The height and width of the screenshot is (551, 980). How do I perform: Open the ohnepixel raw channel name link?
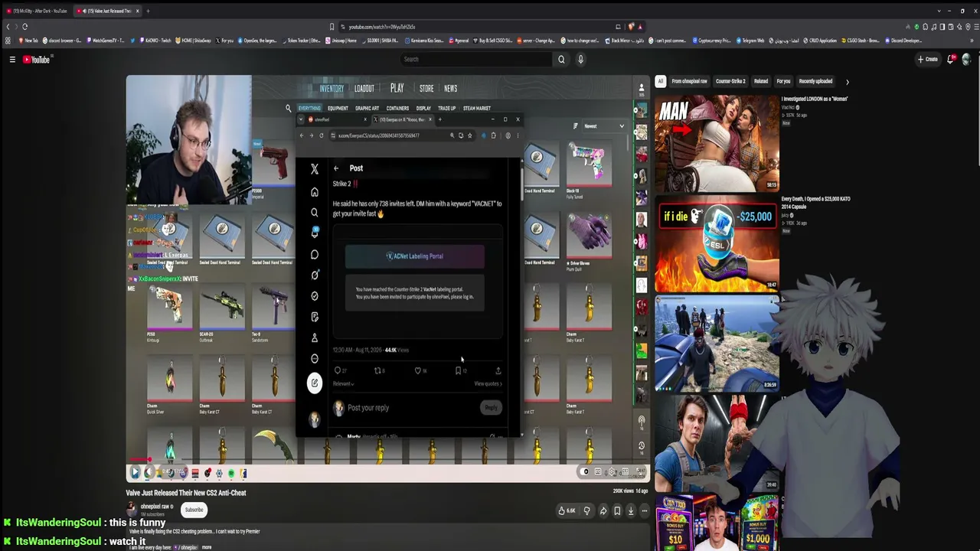tap(156, 506)
